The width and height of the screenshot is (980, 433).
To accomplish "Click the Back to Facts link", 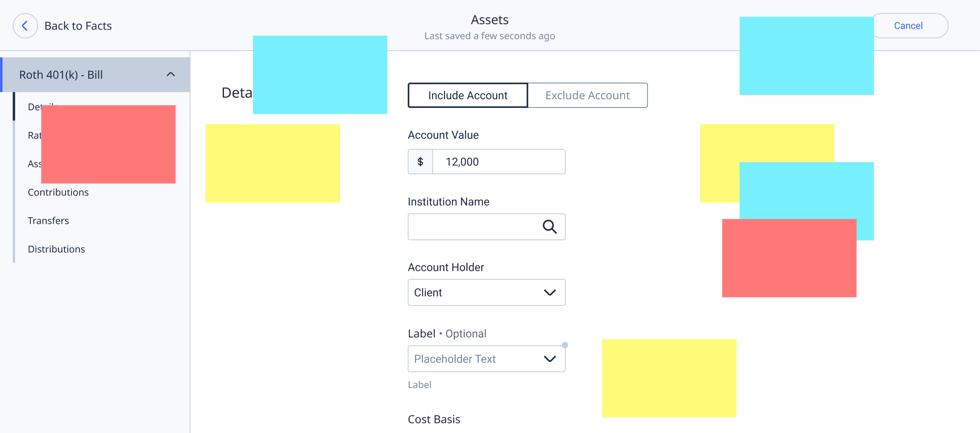I will [x=78, y=26].
